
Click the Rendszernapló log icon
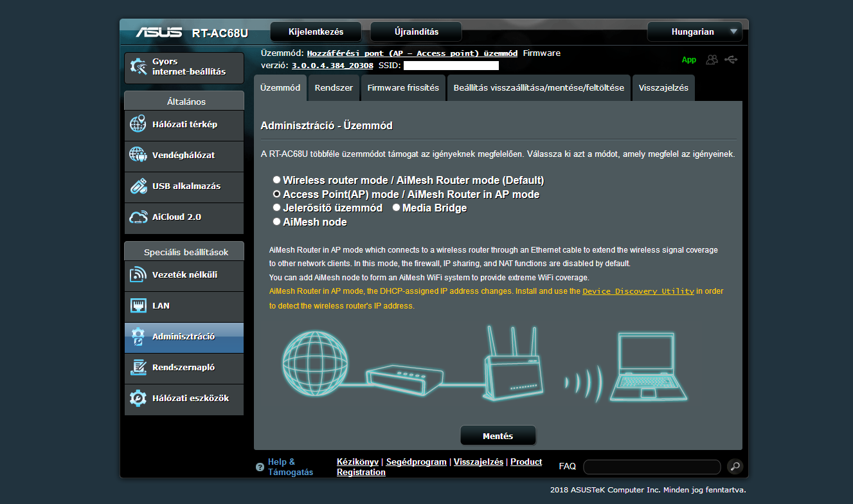pos(138,367)
